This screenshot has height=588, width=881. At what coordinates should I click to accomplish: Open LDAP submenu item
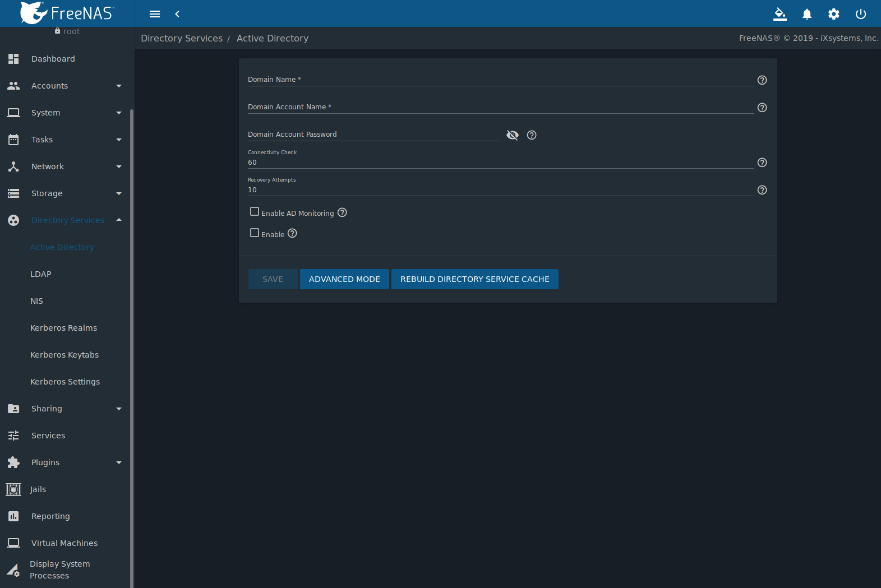tap(41, 274)
